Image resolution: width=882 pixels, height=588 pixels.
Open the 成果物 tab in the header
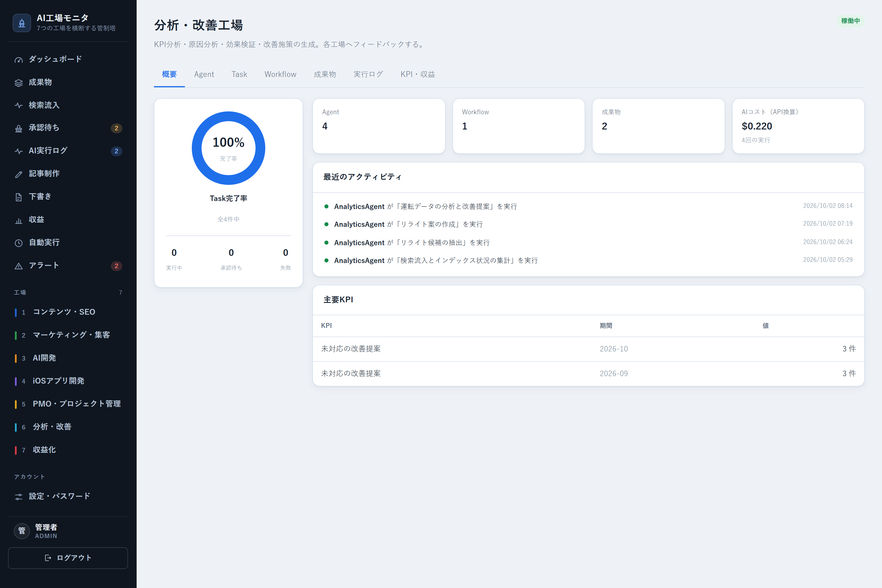pos(325,74)
